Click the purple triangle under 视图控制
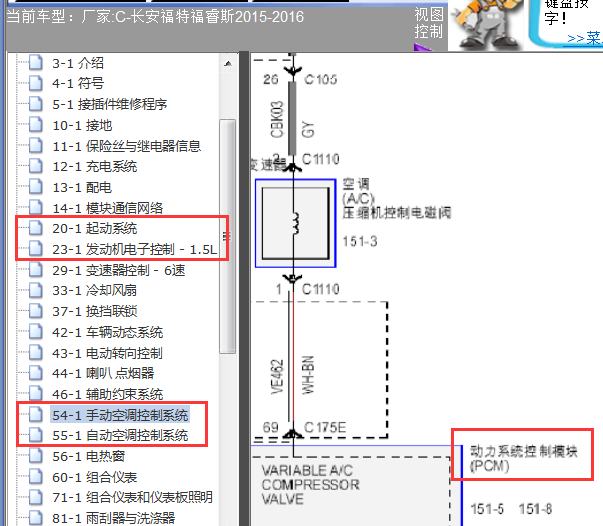Image resolution: width=603 pixels, height=526 pixels. (423, 47)
